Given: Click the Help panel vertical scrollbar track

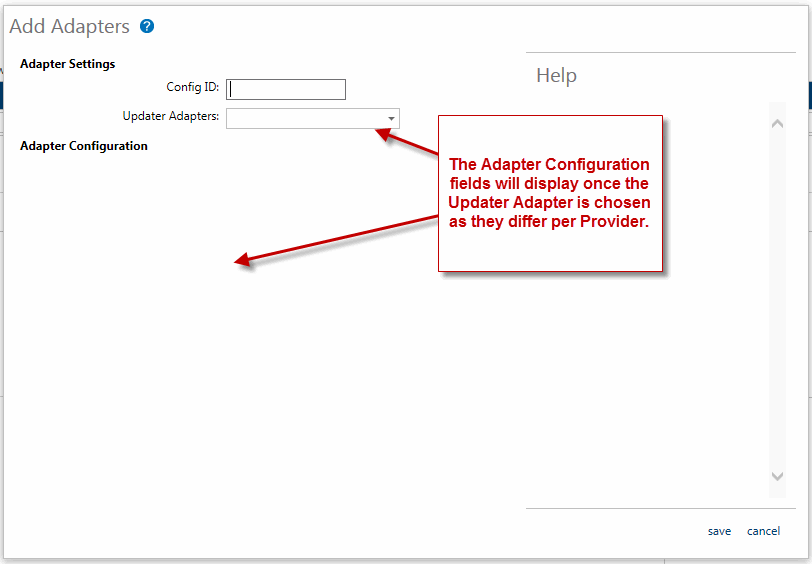Looking at the screenshot, I should click(777, 300).
